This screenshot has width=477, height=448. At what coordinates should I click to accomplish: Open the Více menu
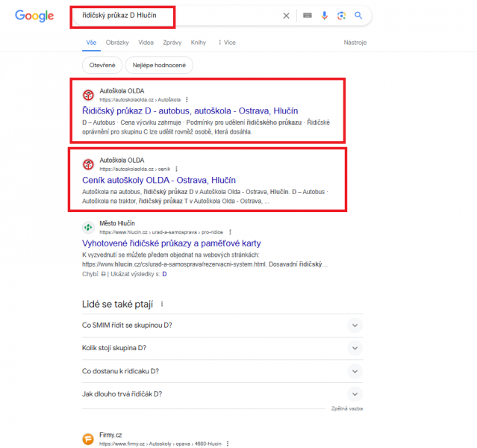point(227,43)
